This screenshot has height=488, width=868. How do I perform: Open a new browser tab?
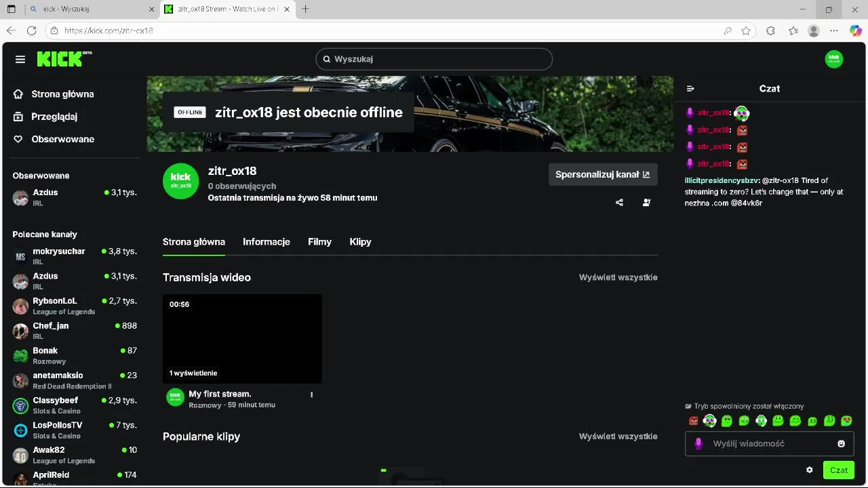point(305,9)
